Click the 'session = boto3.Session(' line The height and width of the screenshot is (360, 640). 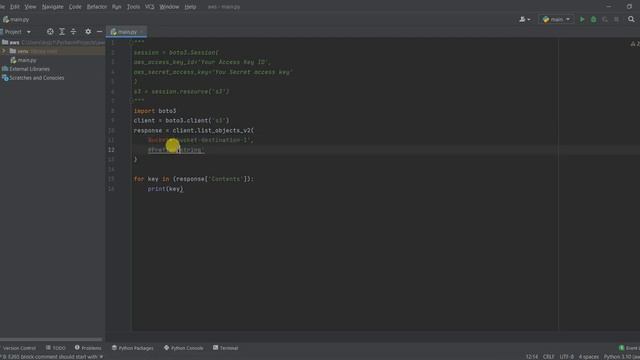click(x=176, y=53)
